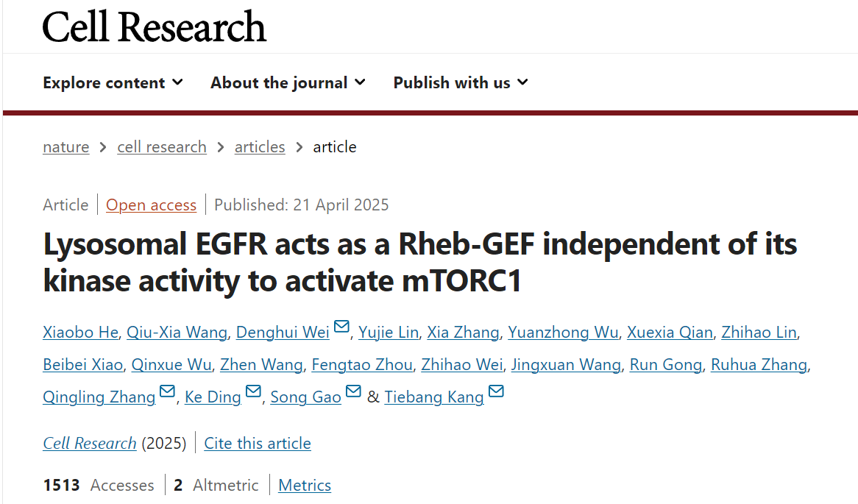
Task: Open author Xiaobo He's profile
Action: click(80, 333)
